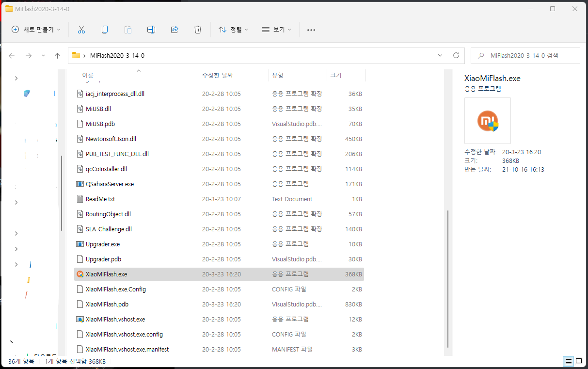Sort by 수정한 날짜 column header
Image resolution: width=588 pixels, height=369 pixels.
(234, 75)
